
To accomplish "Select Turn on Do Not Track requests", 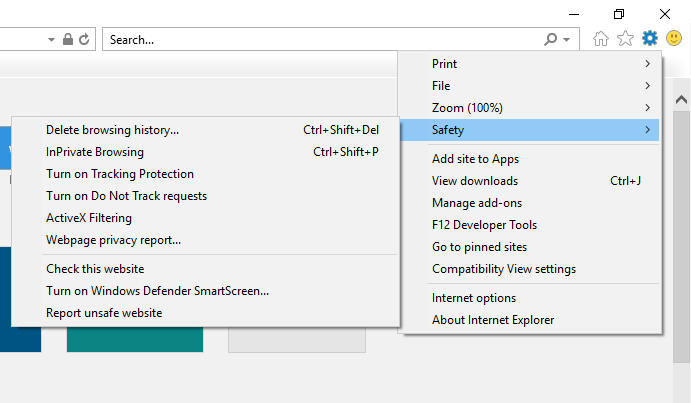I will pos(205,196).
